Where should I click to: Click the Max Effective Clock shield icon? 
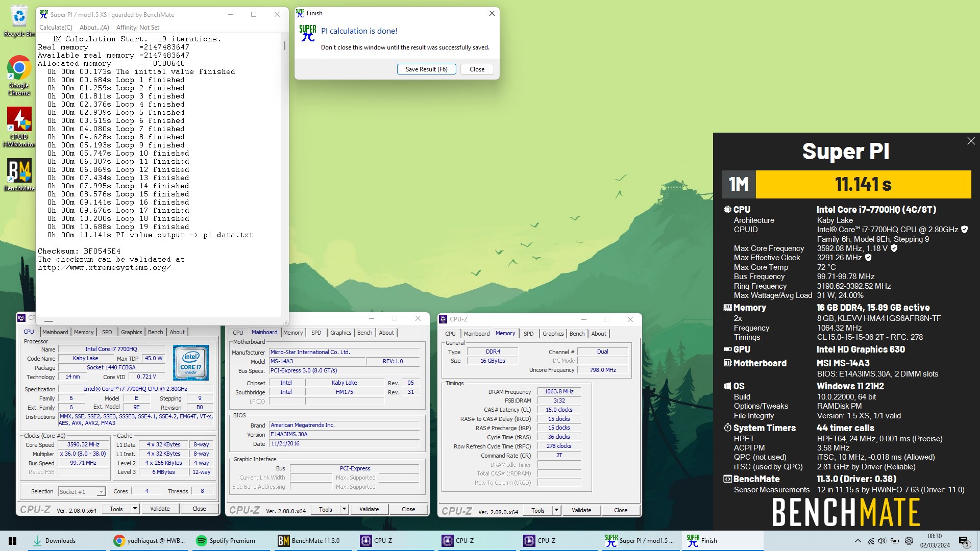click(x=868, y=258)
